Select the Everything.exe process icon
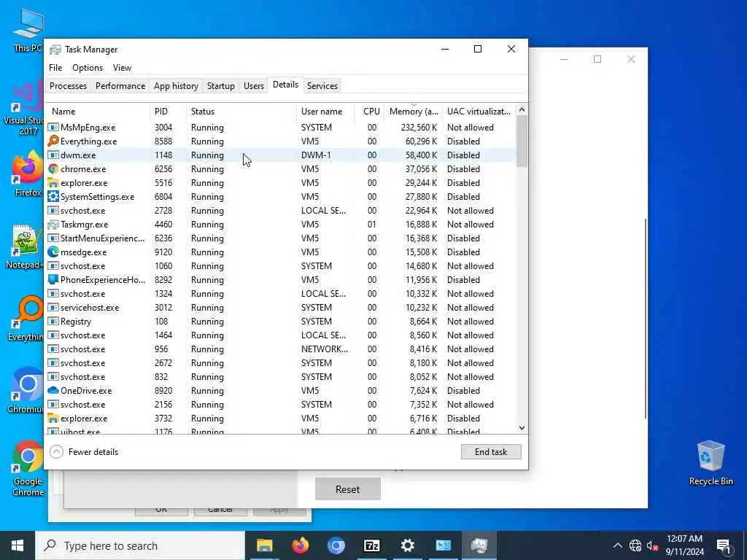 [x=53, y=141]
